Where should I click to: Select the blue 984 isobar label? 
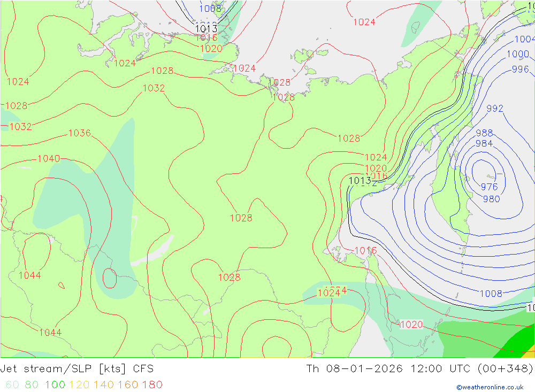point(484,143)
